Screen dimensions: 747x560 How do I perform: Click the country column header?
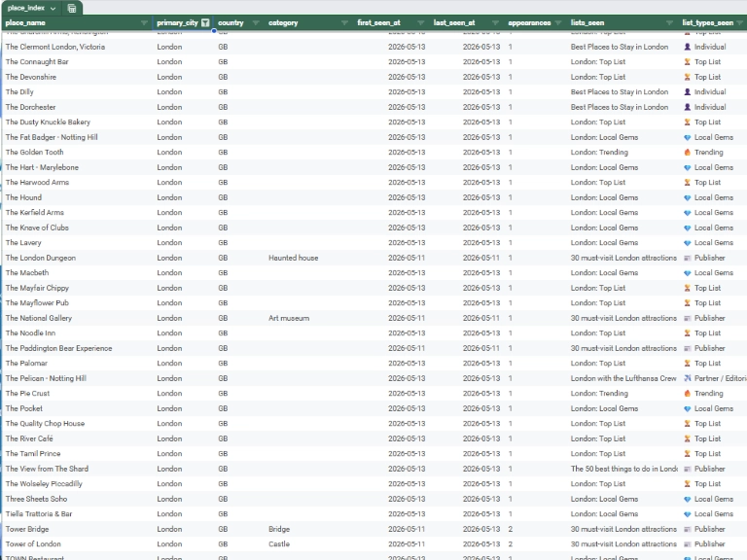[x=231, y=23]
